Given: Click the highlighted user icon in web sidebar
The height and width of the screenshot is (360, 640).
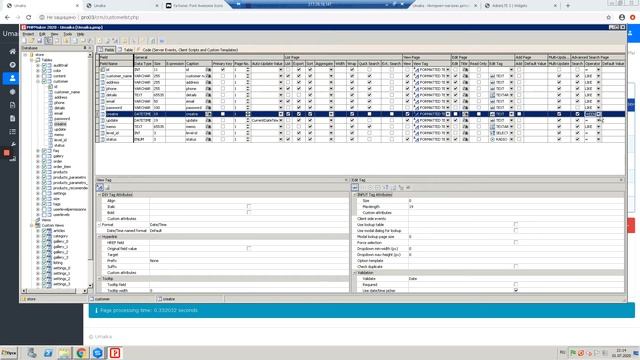Looking at the screenshot, I should pos(12,78).
